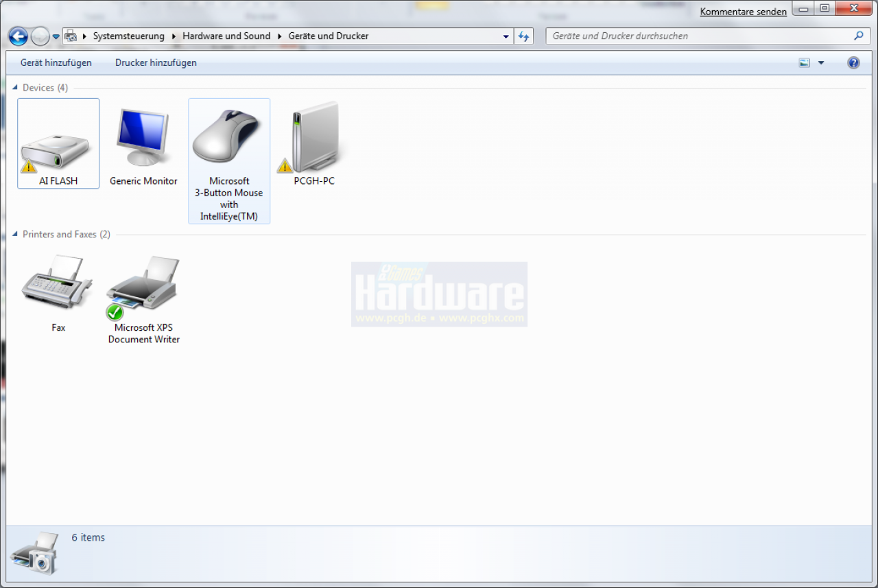Click the address bar location icon

[x=71, y=36]
